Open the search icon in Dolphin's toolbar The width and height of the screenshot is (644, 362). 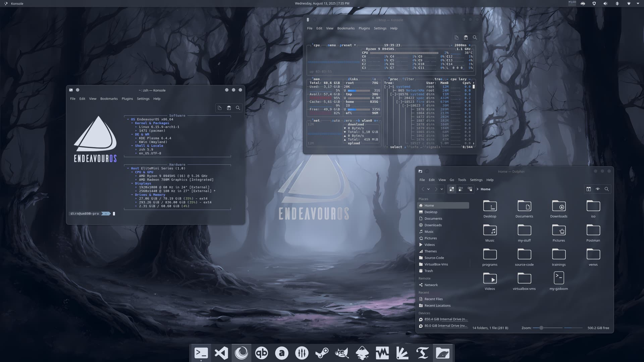click(606, 189)
